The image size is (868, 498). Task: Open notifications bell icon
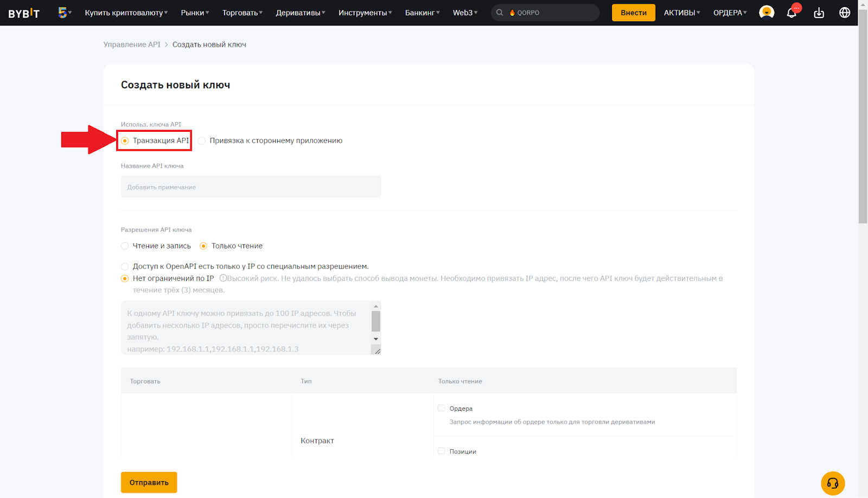click(792, 12)
